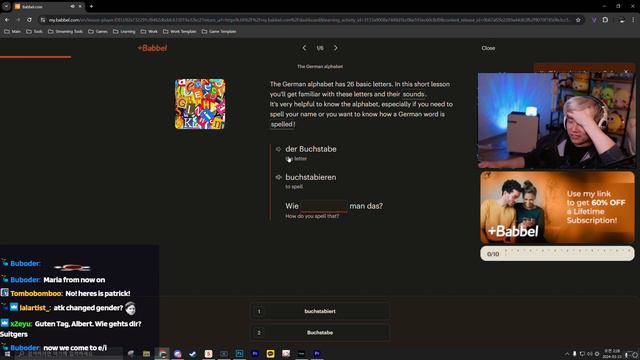Click the underlined word 'sounds'
Screen dimensions: 640x360
coord(413,94)
